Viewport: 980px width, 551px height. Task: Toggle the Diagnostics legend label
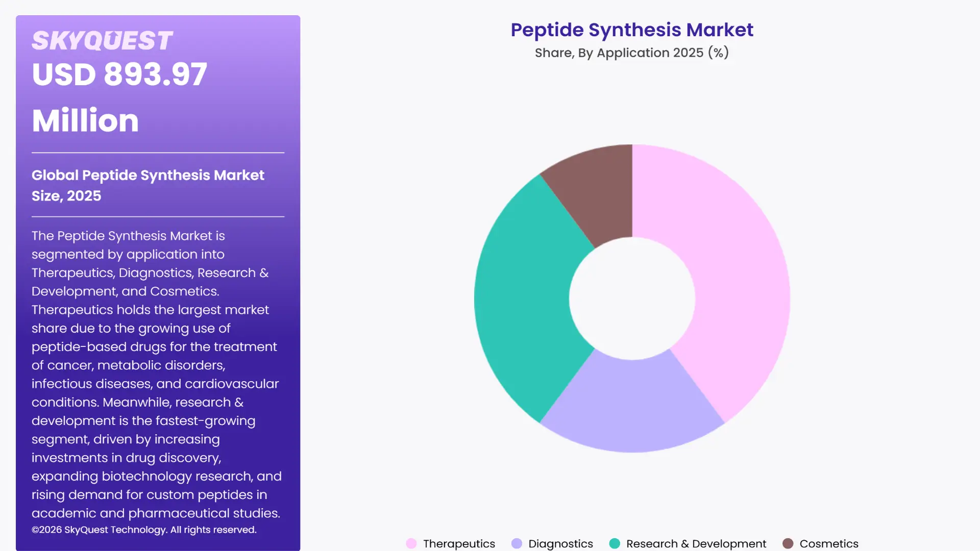[560, 544]
